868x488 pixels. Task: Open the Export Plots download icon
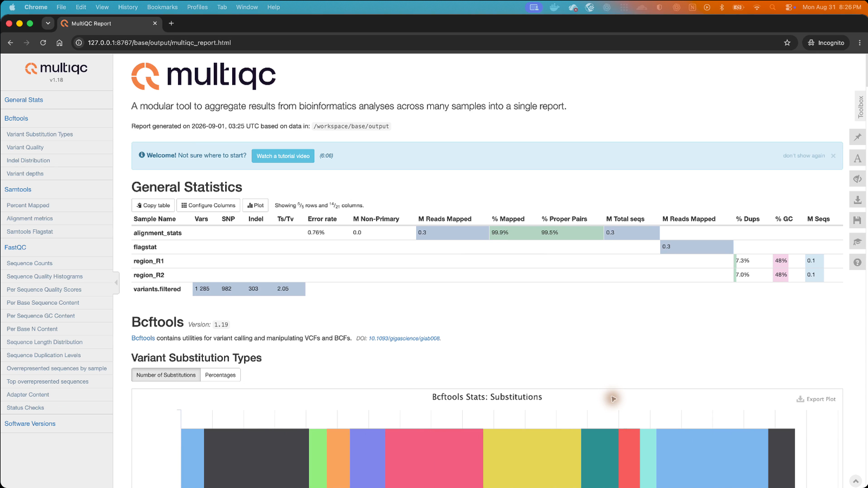pos(858,200)
